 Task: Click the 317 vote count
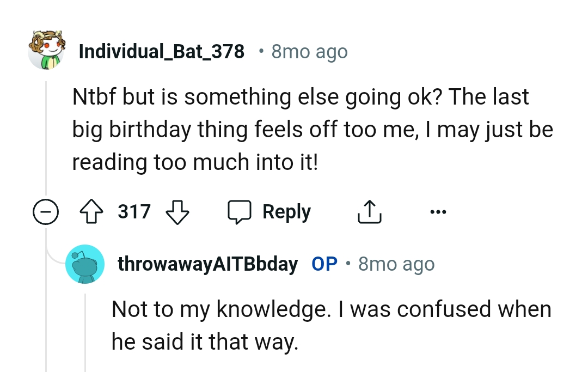[133, 211]
